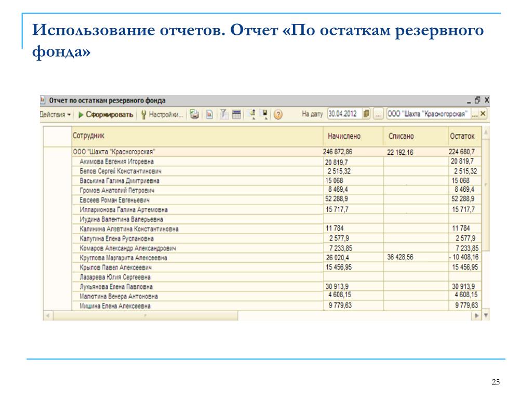Open help with the question mark icon

click(x=278, y=115)
